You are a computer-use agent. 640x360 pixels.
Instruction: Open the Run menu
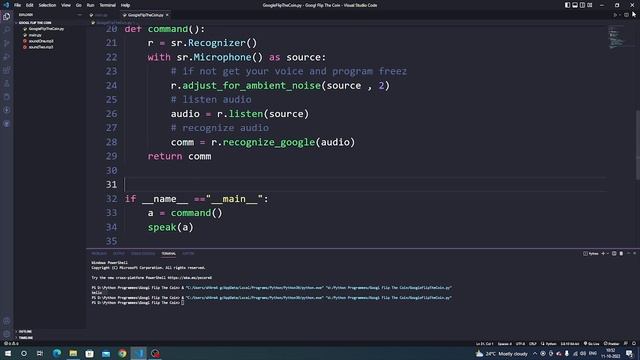pyautogui.click(x=90, y=5)
